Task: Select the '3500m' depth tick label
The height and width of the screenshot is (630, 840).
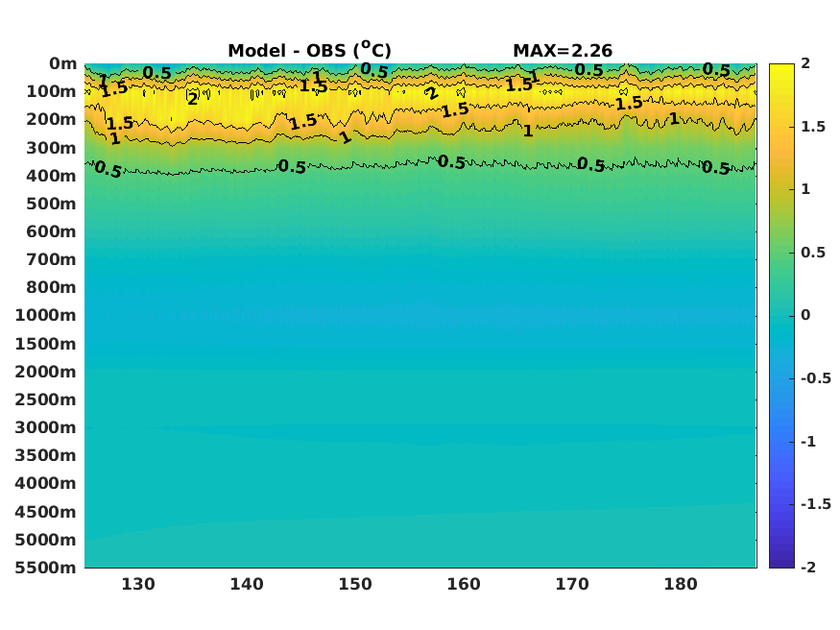Action: pos(45,455)
